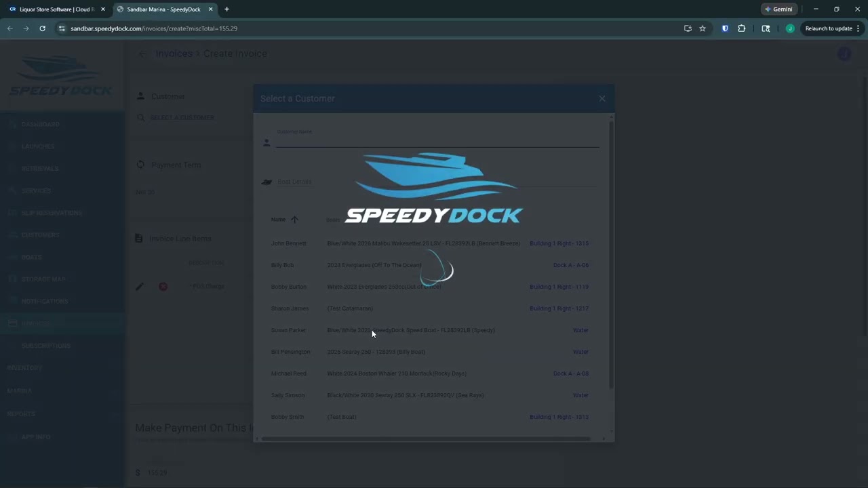868x488 pixels.
Task: Select customer Bobby Burton
Action: pos(289,287)
